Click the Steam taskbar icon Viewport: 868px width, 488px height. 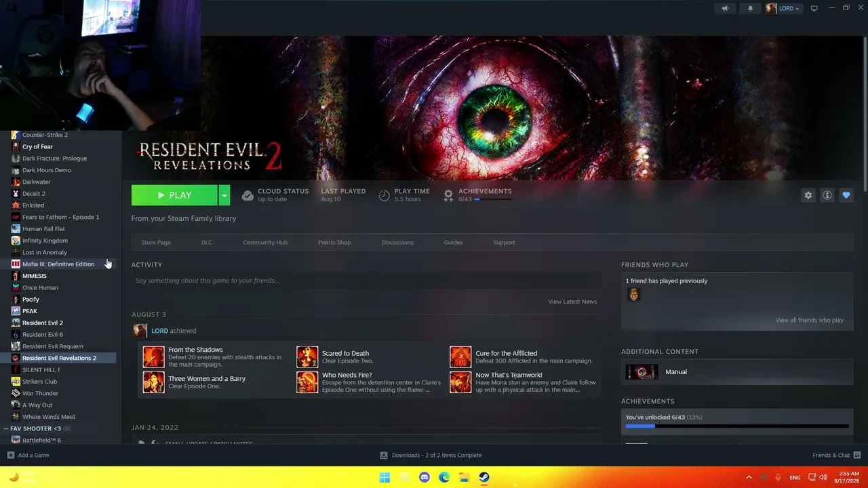(484, 477)
